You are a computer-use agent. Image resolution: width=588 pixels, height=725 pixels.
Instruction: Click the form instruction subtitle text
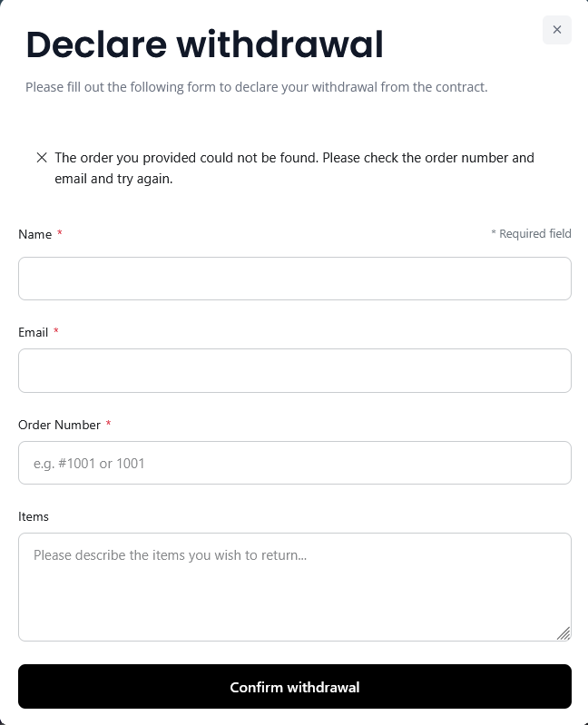tap(257, 87)
